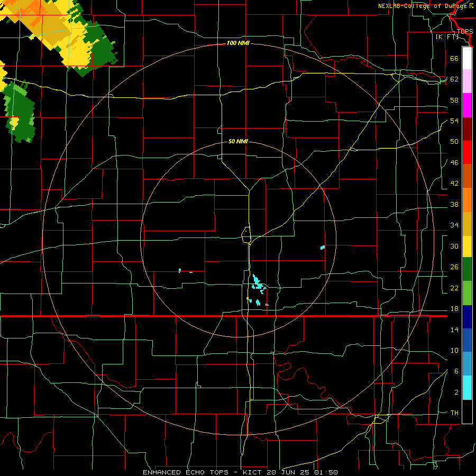The width and height of the screenshot is (476, 476).
Task: Click the 'TH' threshold legend label
Action: click(x=454, y=413)
